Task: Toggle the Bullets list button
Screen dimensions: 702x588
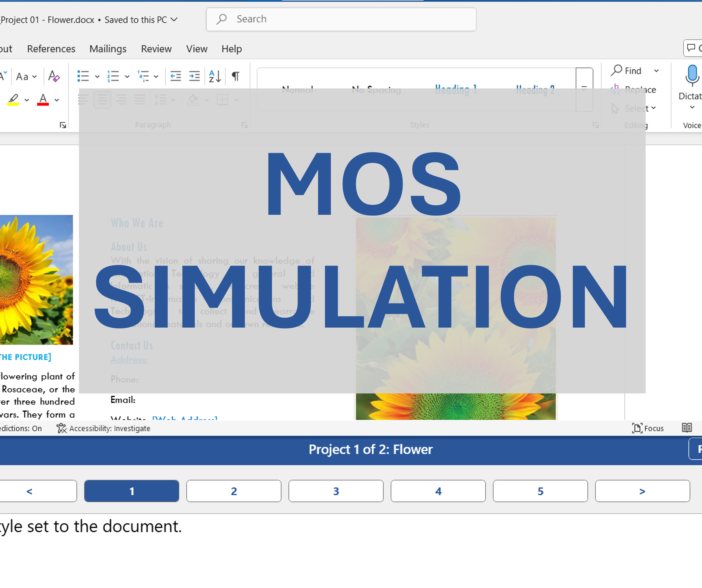Action: click(x=83, y=76)
